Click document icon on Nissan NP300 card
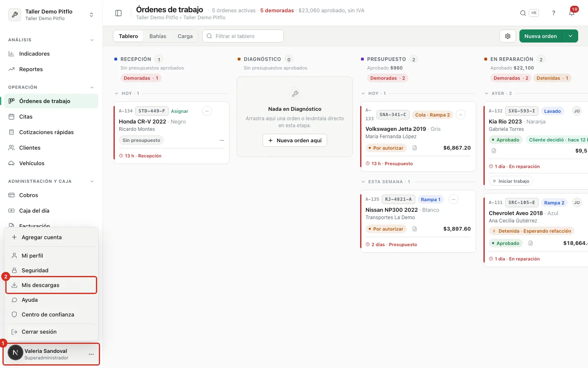The image size is (588, 368). [x=414, y=229]
